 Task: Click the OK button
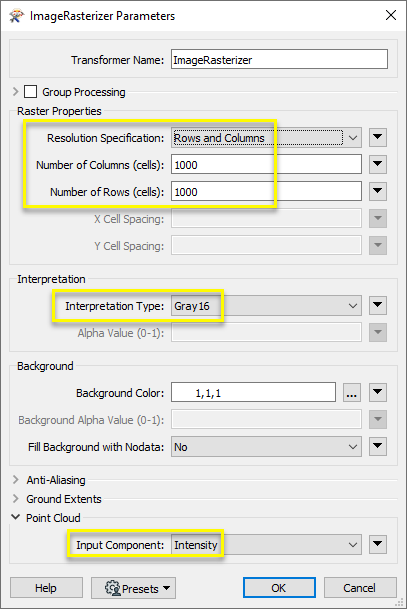[x=279, y=588]
